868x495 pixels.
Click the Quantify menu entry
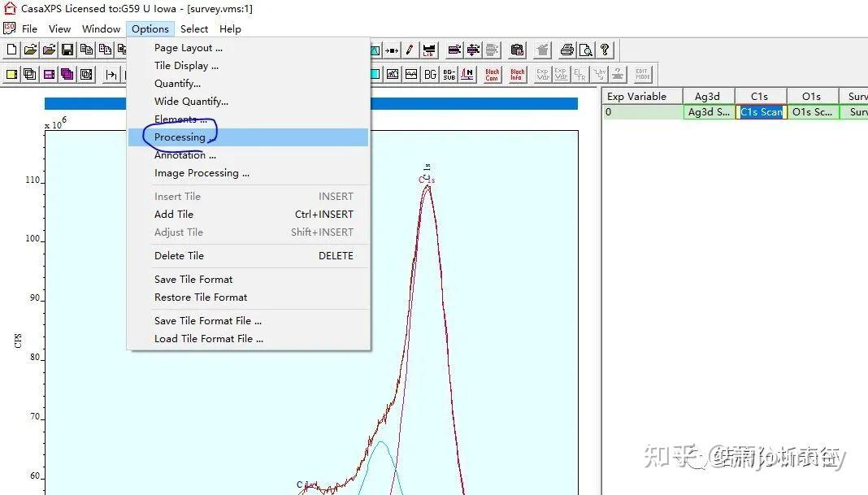click(177, 83)
